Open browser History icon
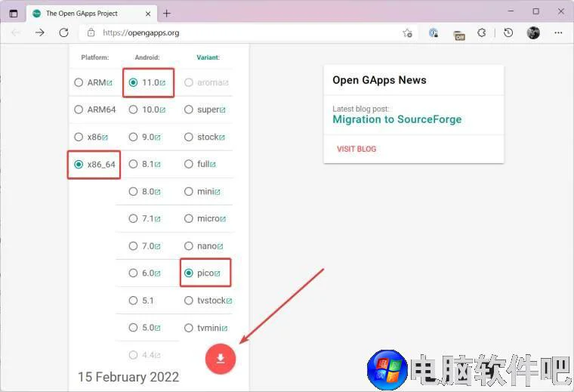 (x=508, y=33)
